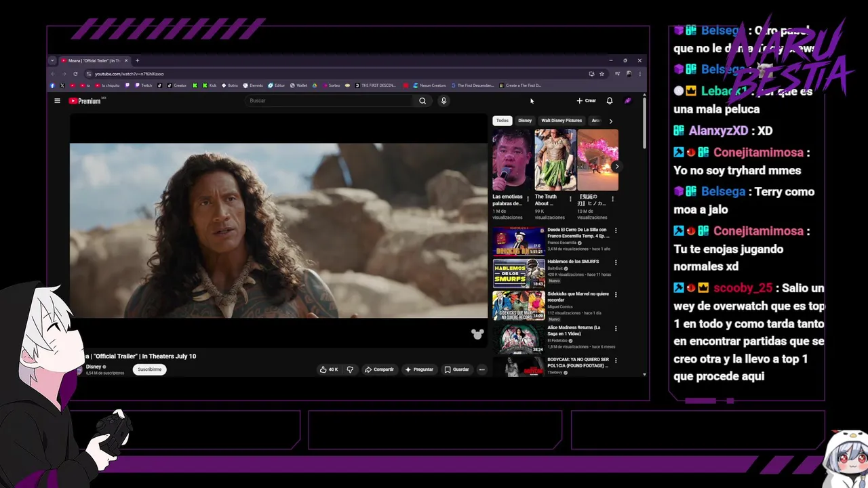Screen dimensions: 868x488
Task: Like the video with 40 K thumbs up
Action: [x=329, y=369]
